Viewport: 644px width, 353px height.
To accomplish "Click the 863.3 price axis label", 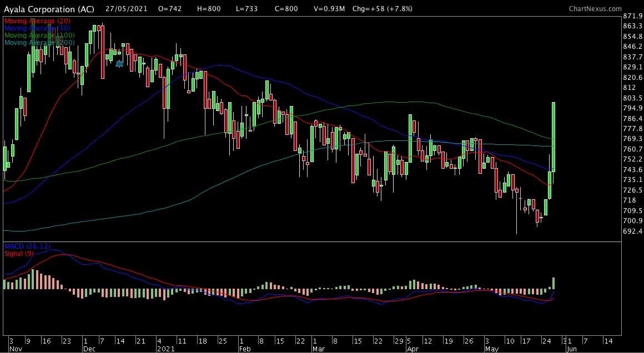I will (x=632, y=26).
